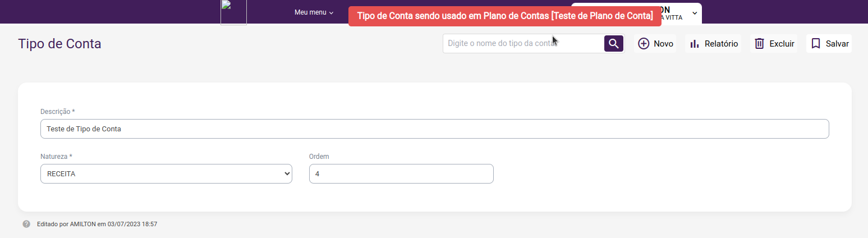The height and width of the screenshot is (238, 868).
Task: Click the bookmark Salvar icon
Action: tap(816, 44)
